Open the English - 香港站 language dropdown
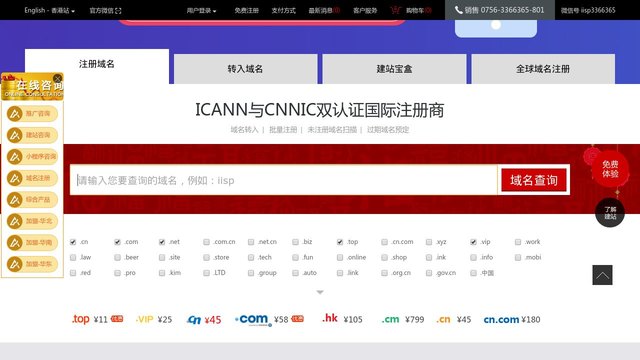This screenshot has width=640, height=360. coord(49,10)
